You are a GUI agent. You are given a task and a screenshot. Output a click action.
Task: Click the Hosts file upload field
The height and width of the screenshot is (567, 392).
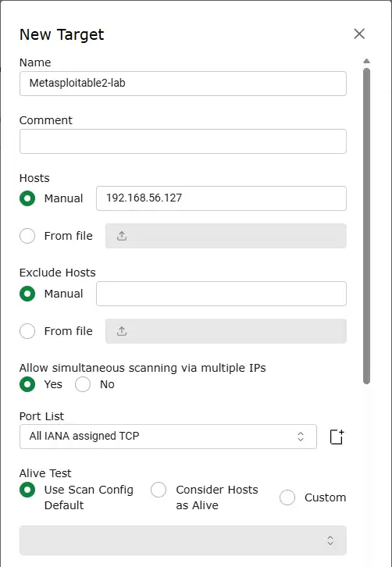pos(226,236)
